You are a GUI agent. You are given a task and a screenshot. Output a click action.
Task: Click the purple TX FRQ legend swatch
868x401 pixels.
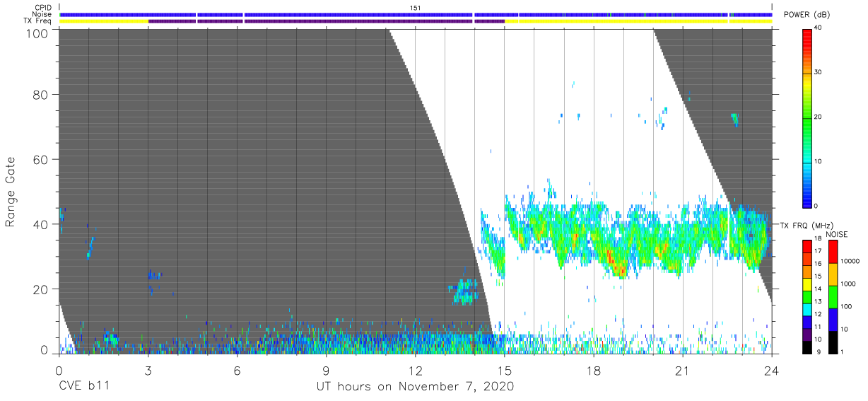(x=807, y=335)
